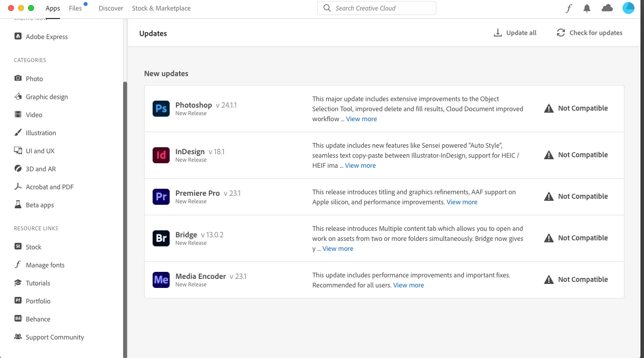
Task: Click Photoshop's Not Compatible warning icon
Action: 549,109
